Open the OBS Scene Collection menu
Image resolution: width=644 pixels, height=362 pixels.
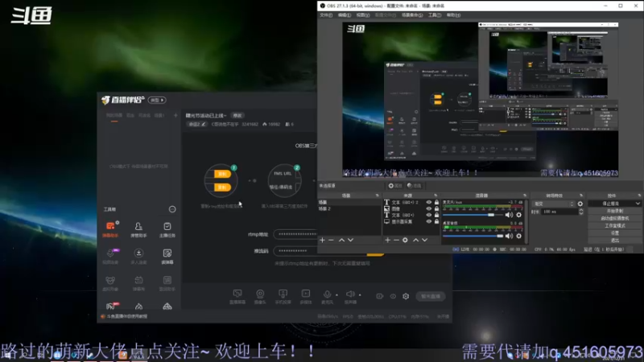412,15
